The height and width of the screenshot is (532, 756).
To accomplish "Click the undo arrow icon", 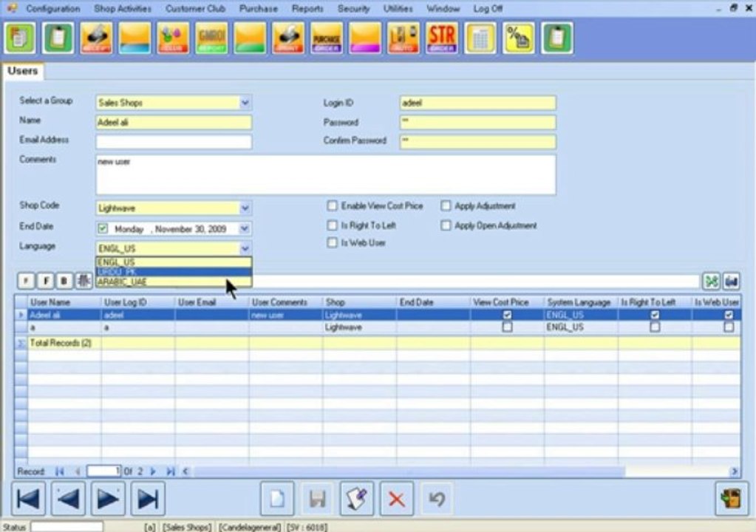I will tap(437, 498).
